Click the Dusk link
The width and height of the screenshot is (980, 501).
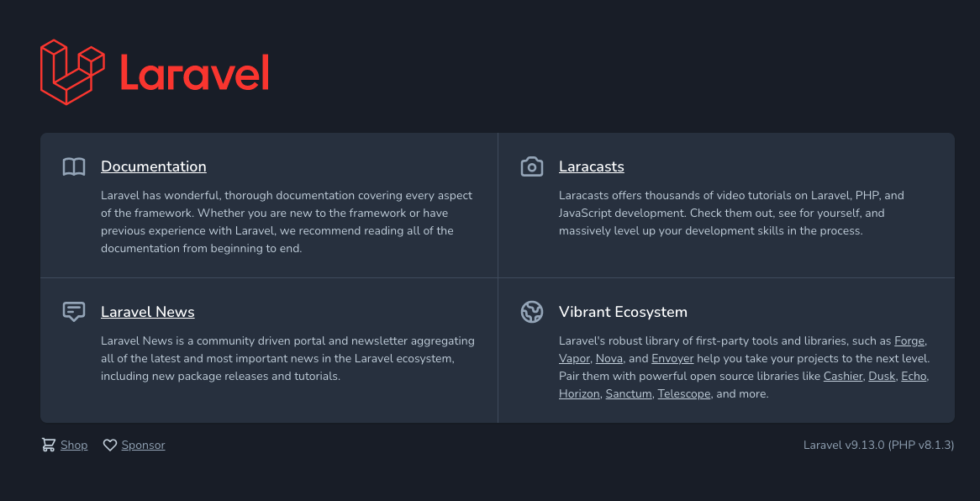pos(882,376)
